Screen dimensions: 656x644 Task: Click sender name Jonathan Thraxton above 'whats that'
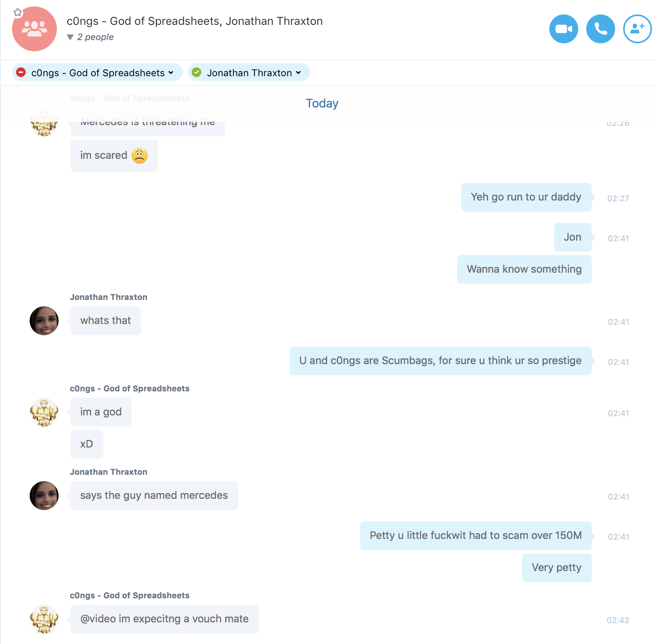pos(109,297)
